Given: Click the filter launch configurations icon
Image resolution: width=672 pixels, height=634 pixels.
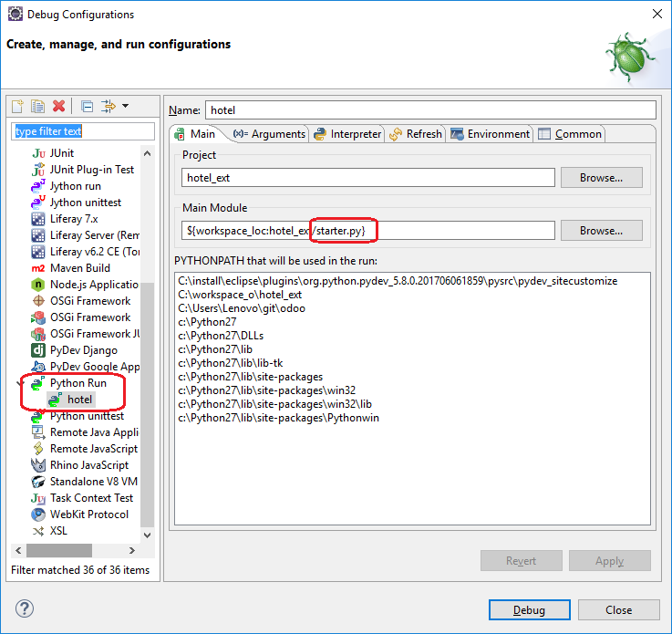Looking at the screenshot, I should coord(108,107).
